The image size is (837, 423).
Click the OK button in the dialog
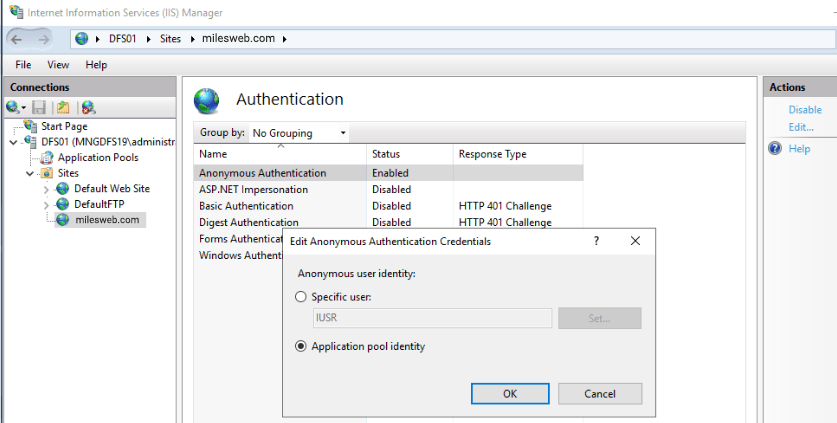[510, 394]
